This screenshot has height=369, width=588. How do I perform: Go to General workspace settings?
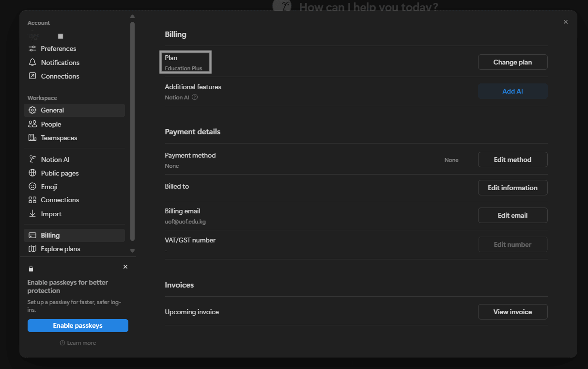(74, 110)
